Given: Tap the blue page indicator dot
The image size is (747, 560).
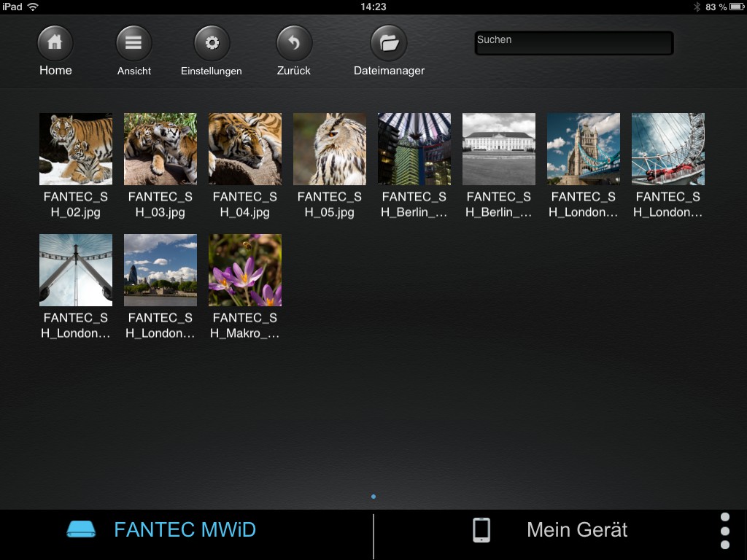Looking at the screenshot, I should [373, 497].
